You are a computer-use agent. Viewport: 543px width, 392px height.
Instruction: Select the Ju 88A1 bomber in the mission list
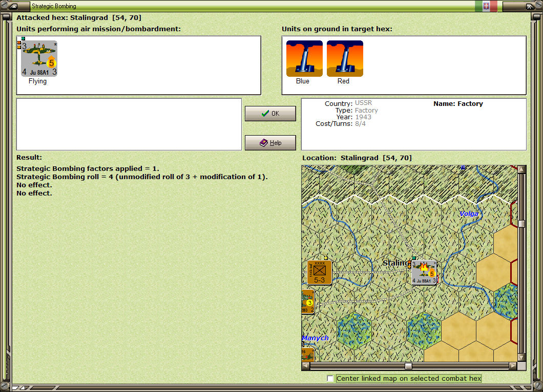39,58
